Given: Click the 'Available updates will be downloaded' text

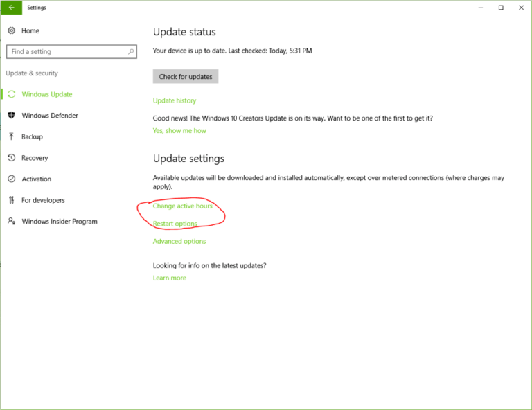Looking at the screenshot, I should pyautogui.click(x=328, y=182).
